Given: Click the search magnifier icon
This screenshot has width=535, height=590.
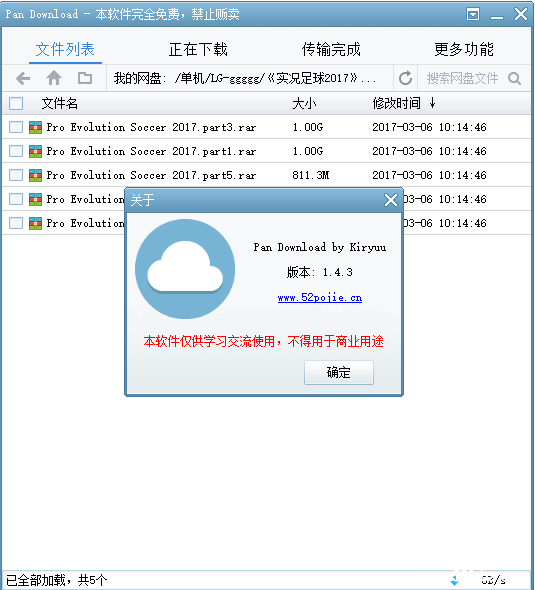Looking at the screenshot, I should (514, 78).
